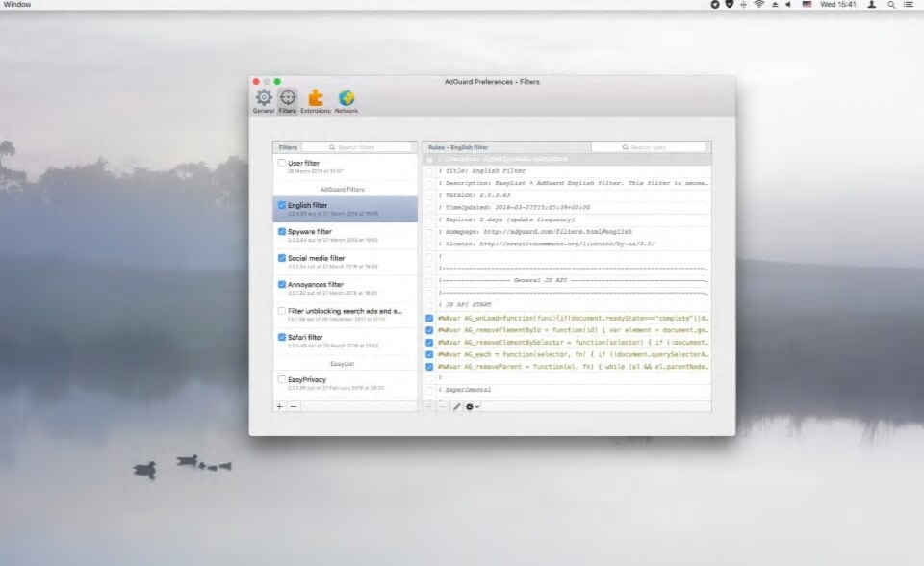This screenshot has height=566, width=924.
Task: Select the User filter row
Action: [345, 167]
